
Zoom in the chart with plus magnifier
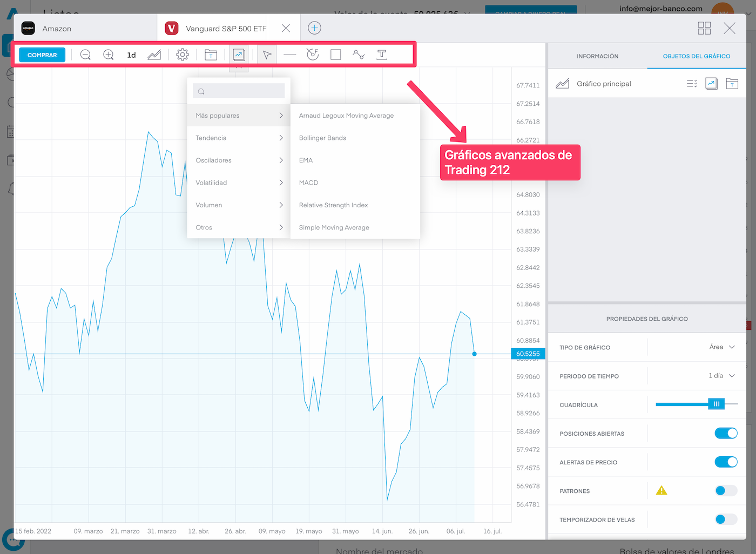tap(109, 55)
